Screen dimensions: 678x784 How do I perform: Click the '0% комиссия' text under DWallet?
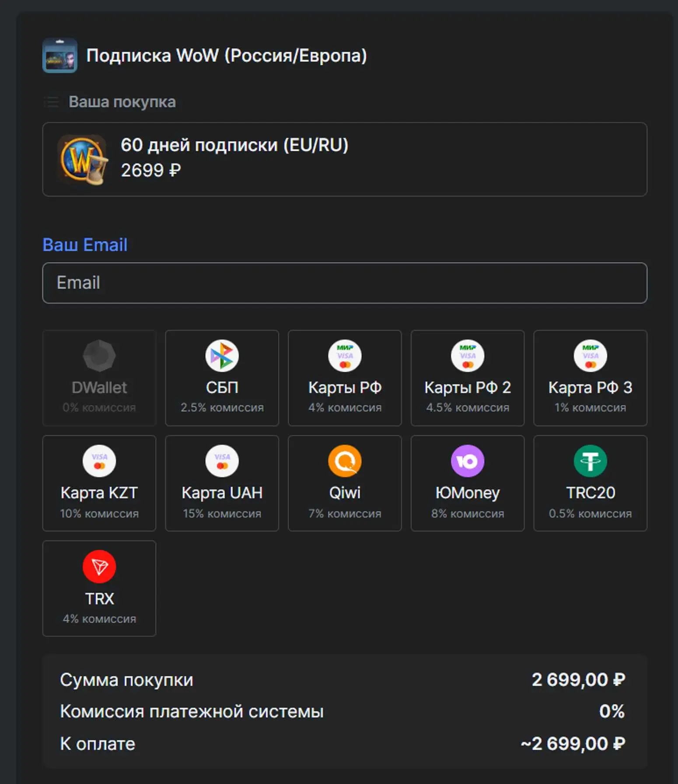99,408
